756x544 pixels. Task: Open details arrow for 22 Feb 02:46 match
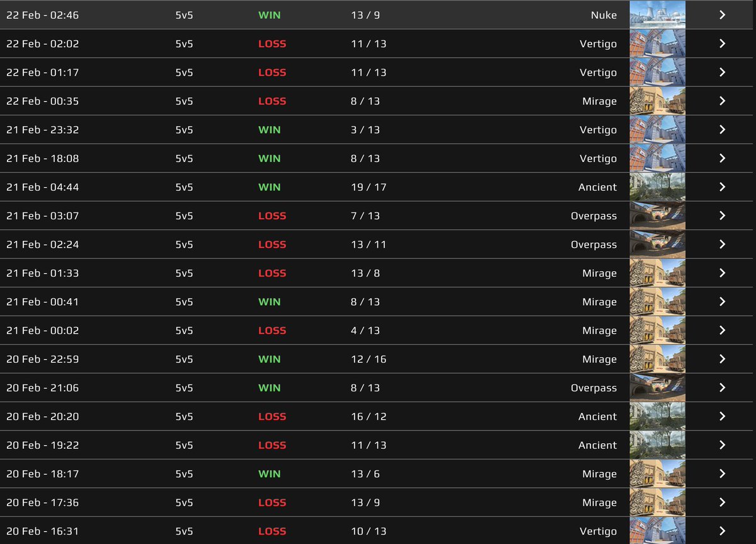tap(723, 14)
